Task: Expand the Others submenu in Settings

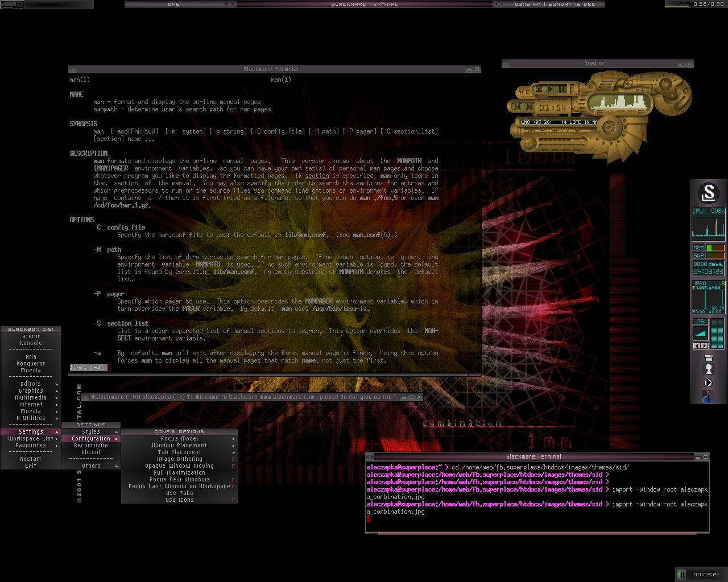Action: pos(91,466)
